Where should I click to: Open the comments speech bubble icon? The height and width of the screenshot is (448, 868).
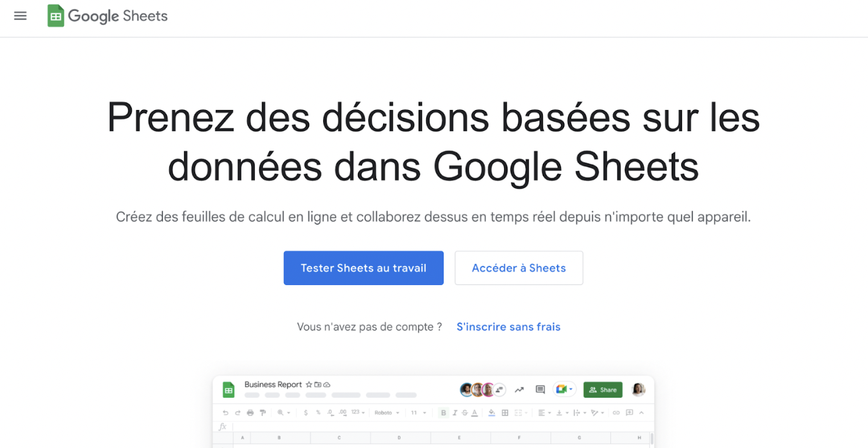point(540,389)
